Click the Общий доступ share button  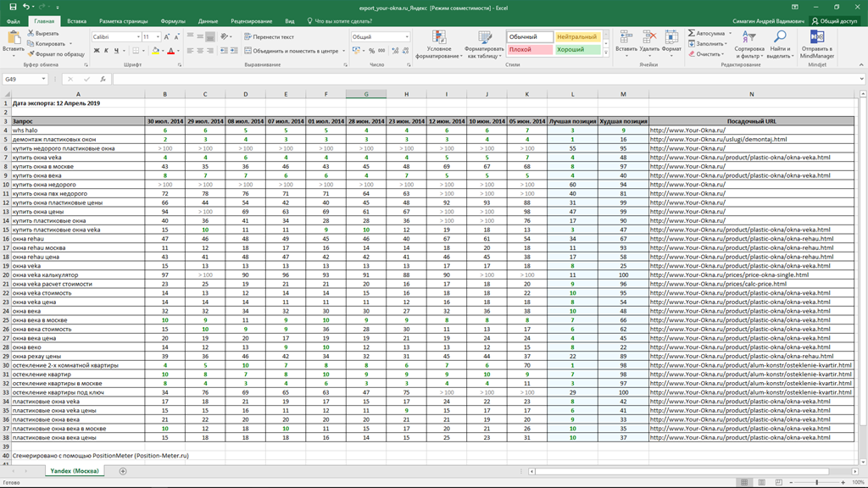point(834,21)
